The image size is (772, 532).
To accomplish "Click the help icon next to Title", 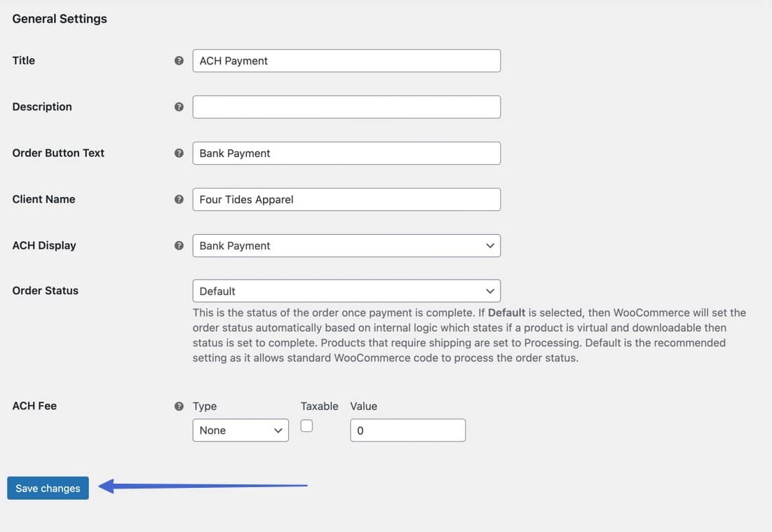I will click(179, 61).
